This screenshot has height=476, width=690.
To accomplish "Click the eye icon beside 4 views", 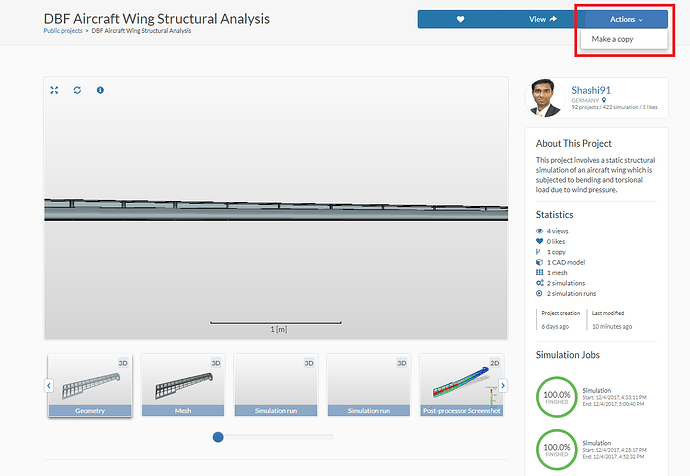I will pyautogui.click(x=540, y=231).
